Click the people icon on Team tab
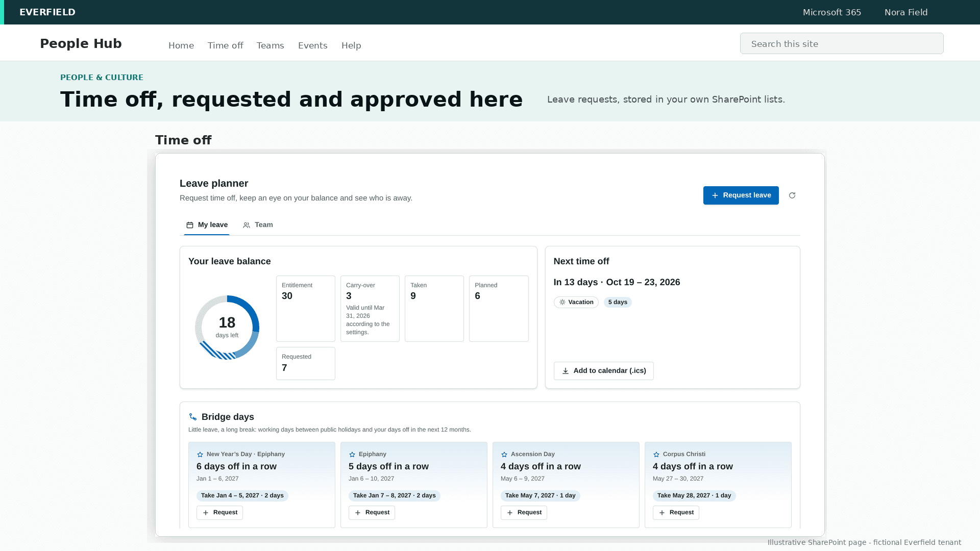This screenshot has width=980, height=551. tap(247, 225)
